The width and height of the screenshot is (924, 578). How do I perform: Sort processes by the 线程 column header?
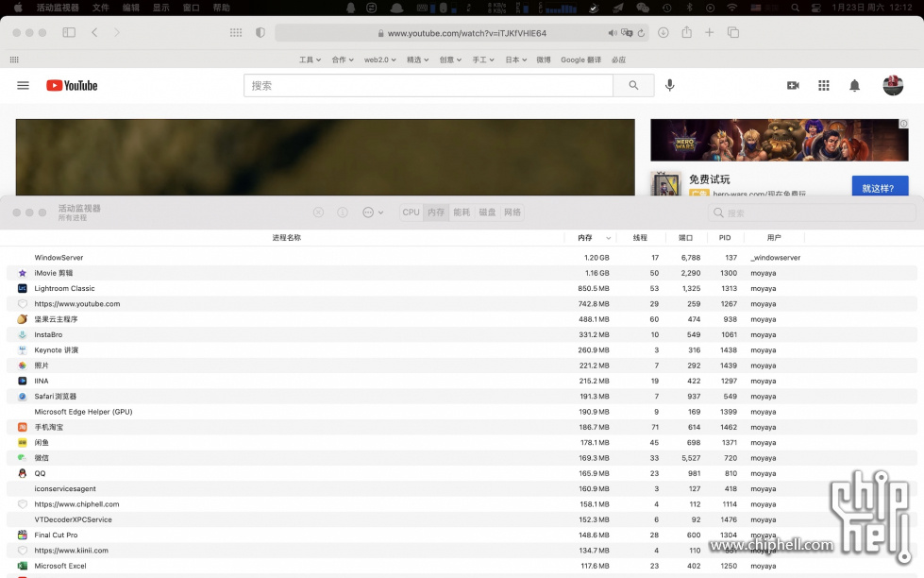coord(640,238)
